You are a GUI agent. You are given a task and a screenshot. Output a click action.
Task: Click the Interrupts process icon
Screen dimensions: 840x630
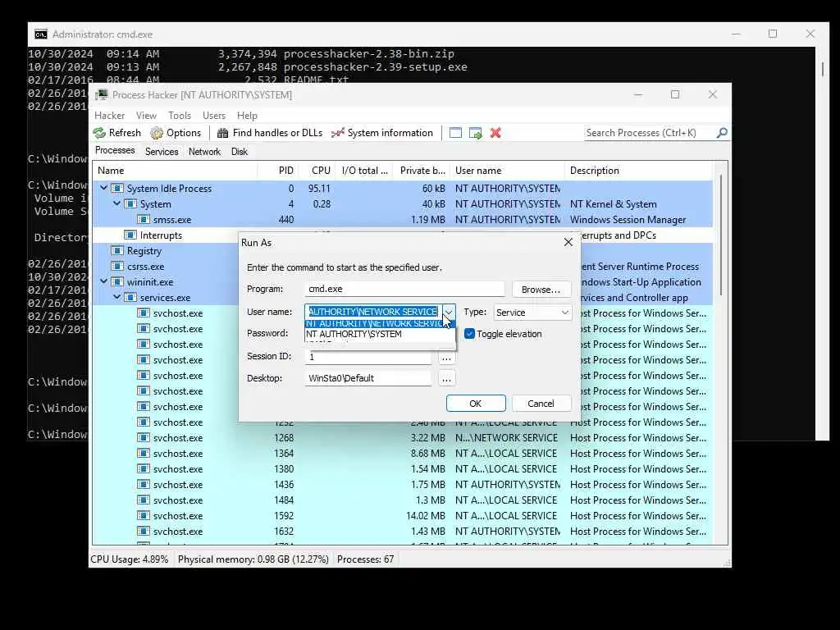click(130, 235)
